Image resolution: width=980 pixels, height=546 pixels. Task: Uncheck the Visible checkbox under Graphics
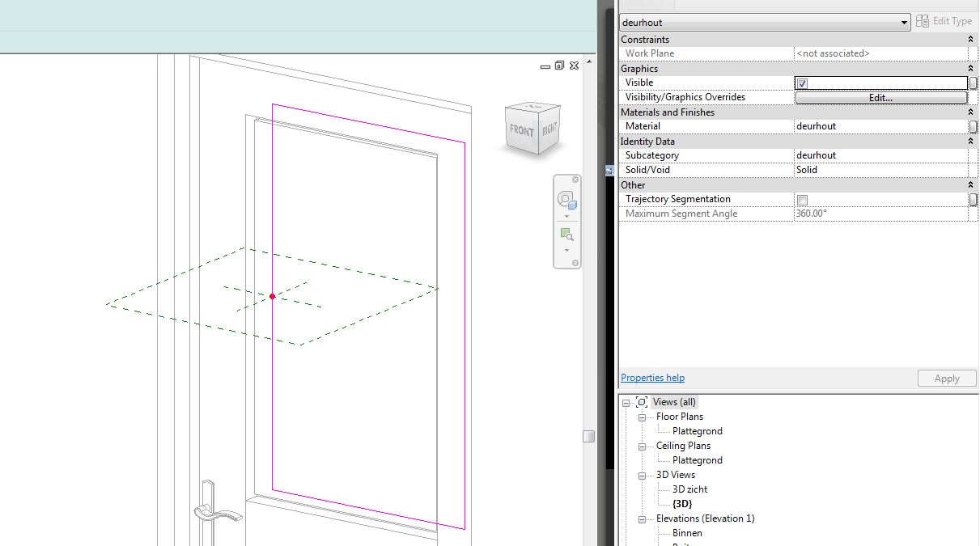802,82
